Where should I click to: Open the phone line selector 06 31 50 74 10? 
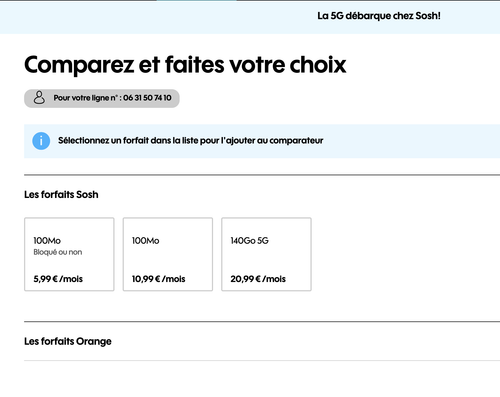tap(102, 98)
